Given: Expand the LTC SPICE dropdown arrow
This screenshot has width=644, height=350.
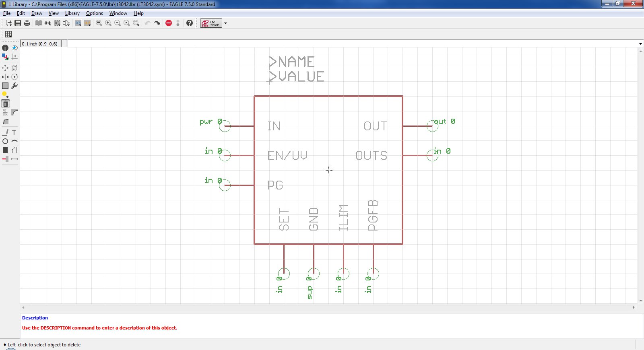Looking at the screenshot, I should pyautogui.click(x=225, y=23).
